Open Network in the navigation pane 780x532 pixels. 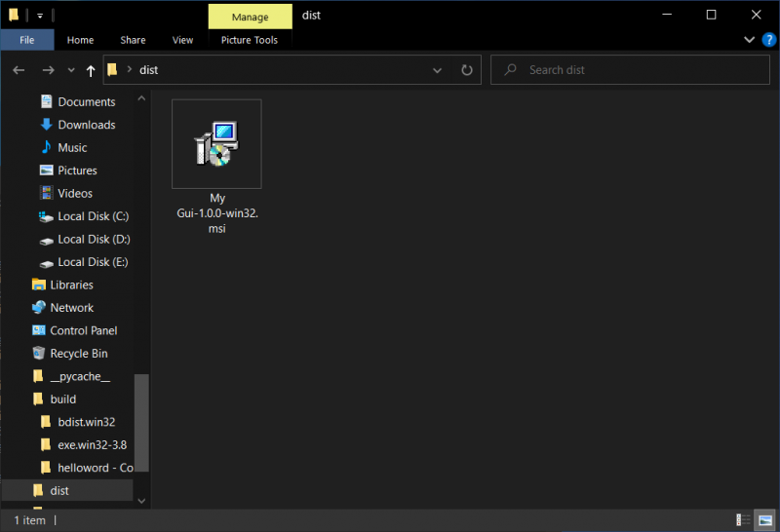point(71,308)
